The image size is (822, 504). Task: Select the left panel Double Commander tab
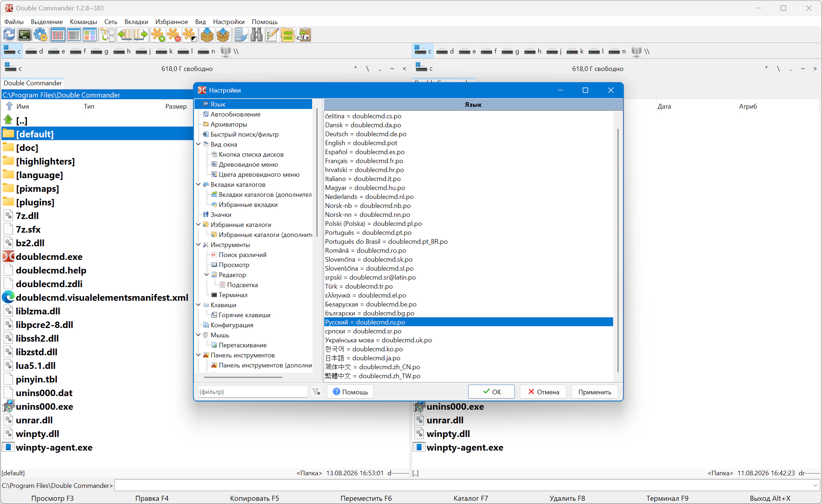[x=33, y=83]
